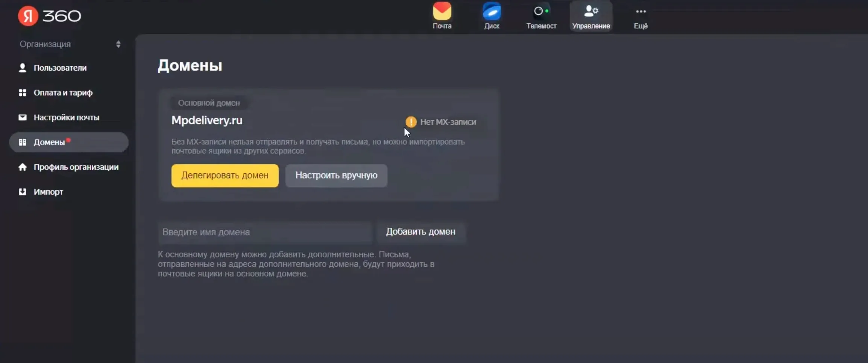The width and height of the screenshot is (868, 363).
Task: Click the Добавить домен button
Action: point(420,232)
